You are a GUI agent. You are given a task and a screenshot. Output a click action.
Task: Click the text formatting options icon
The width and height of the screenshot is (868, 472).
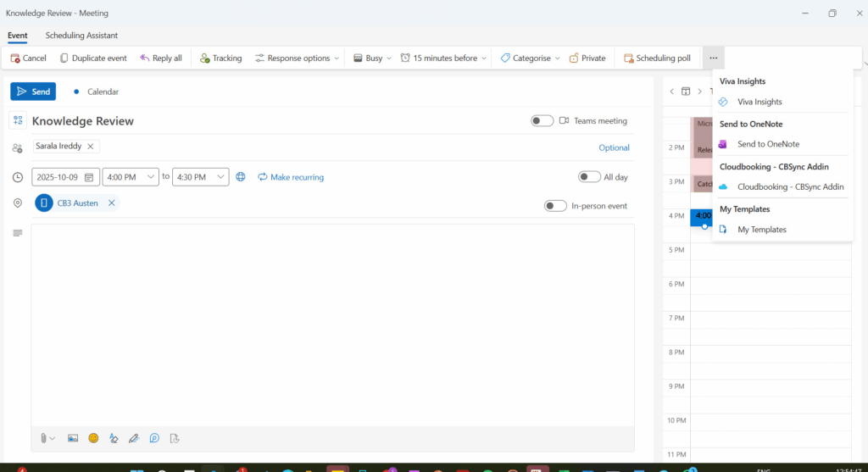click(x=114, y=438)
